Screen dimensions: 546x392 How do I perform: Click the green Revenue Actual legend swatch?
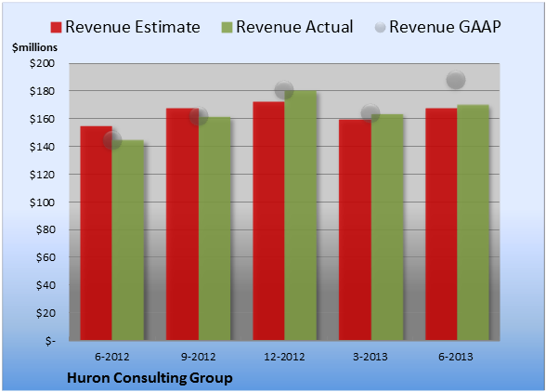click(227, 27)
